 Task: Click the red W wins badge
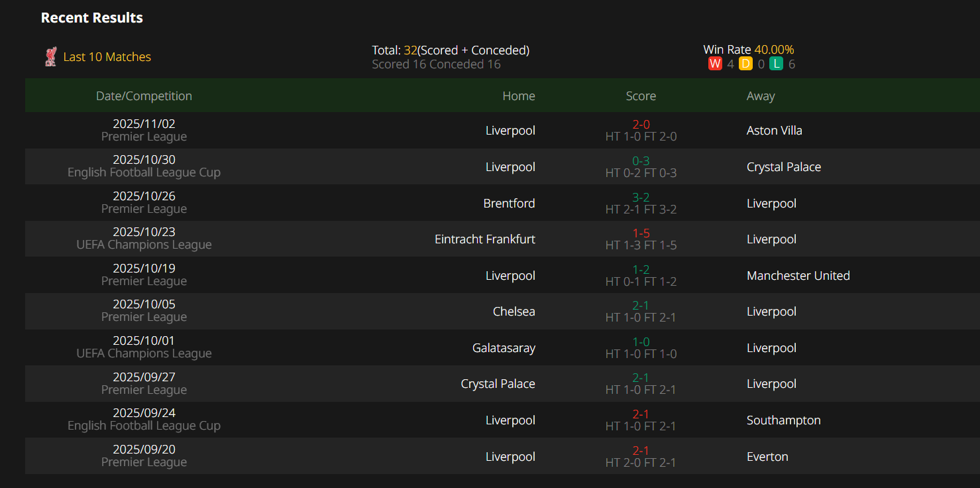point(715,64)
